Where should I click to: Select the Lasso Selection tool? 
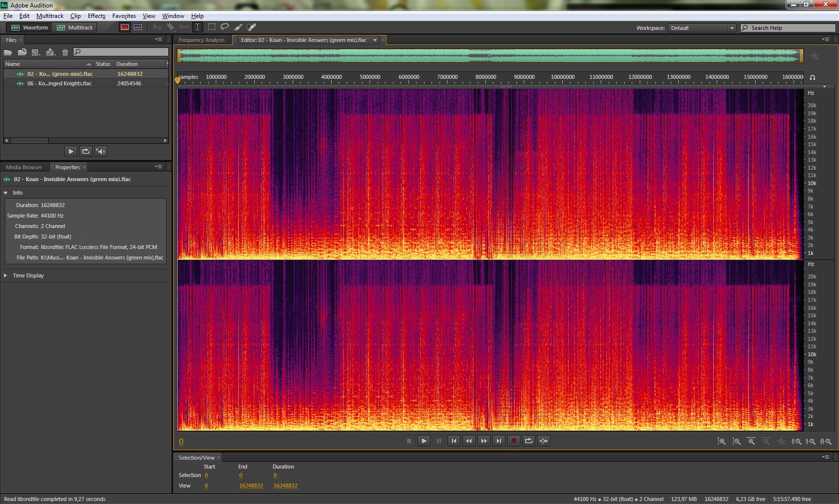[225, 27]
